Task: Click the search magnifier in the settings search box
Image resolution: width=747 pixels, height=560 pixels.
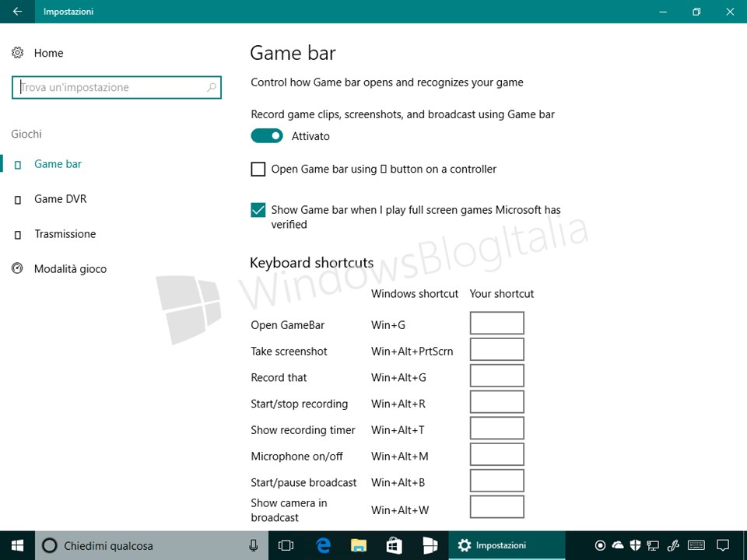Action: pos(212,87)
